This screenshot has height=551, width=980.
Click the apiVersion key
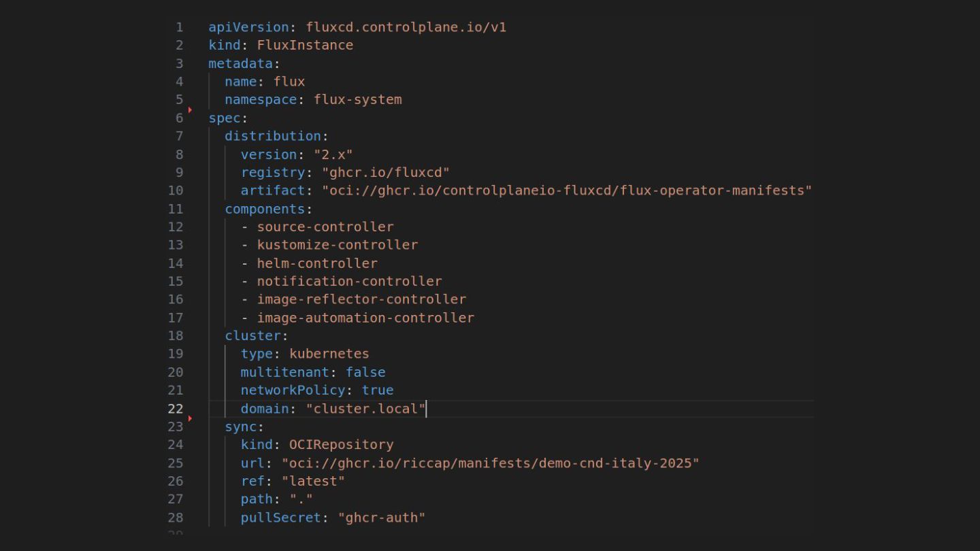pos(248,27)
